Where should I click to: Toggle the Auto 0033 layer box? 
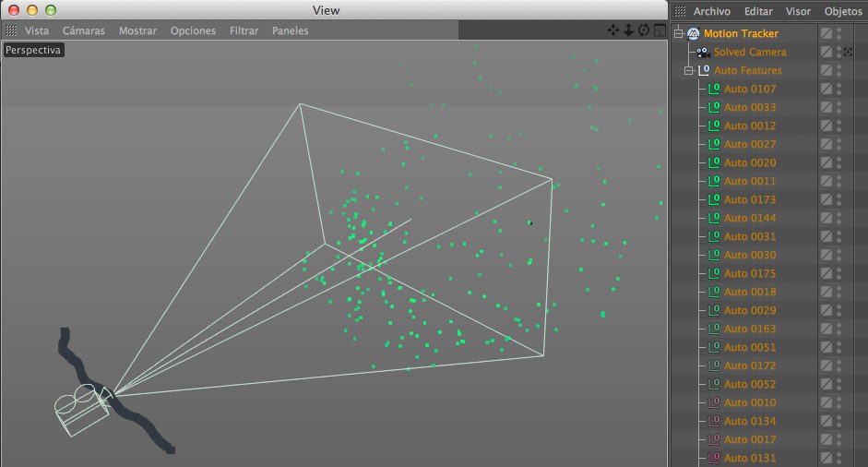(x=826, y=107)
